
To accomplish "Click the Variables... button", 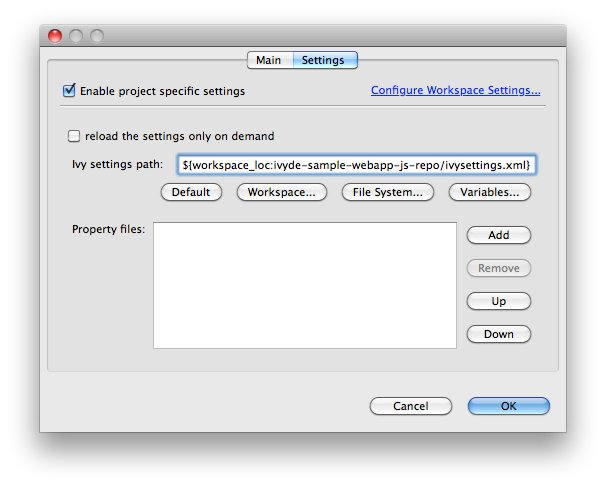I will (x=490, y=192).
